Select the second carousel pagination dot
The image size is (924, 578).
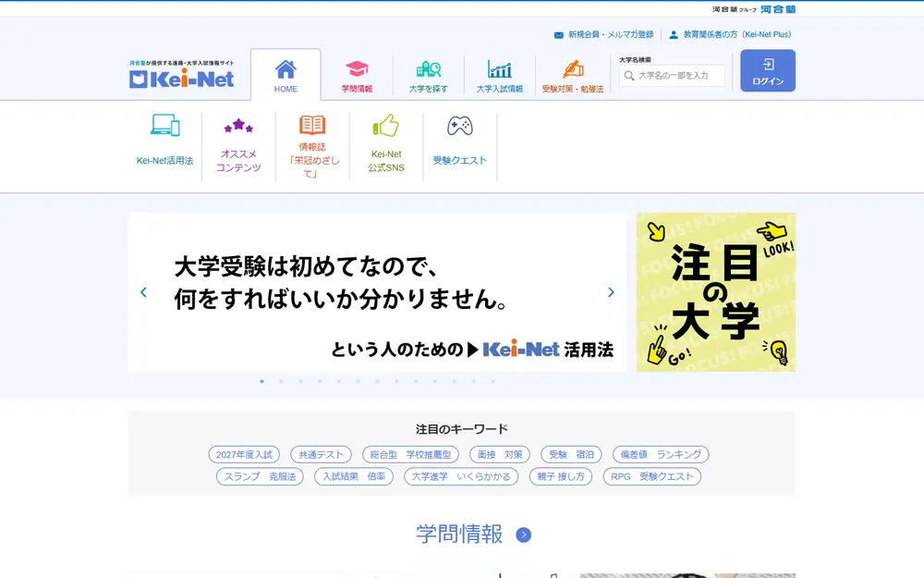281,381
